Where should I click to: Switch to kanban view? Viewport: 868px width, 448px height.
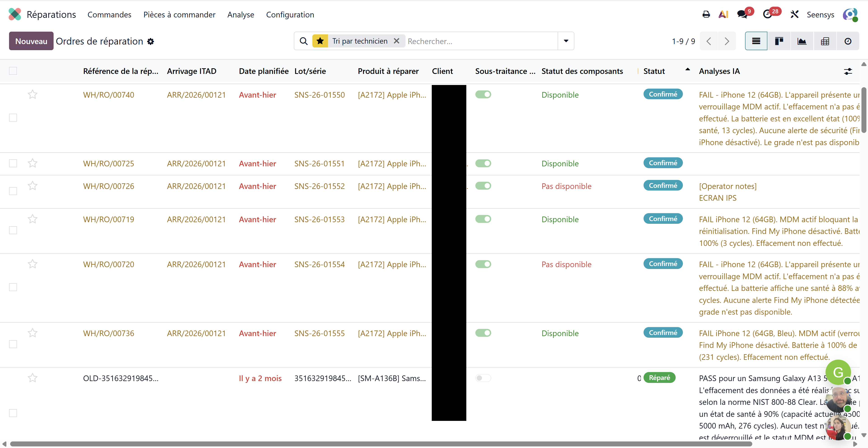coord(779,41)
